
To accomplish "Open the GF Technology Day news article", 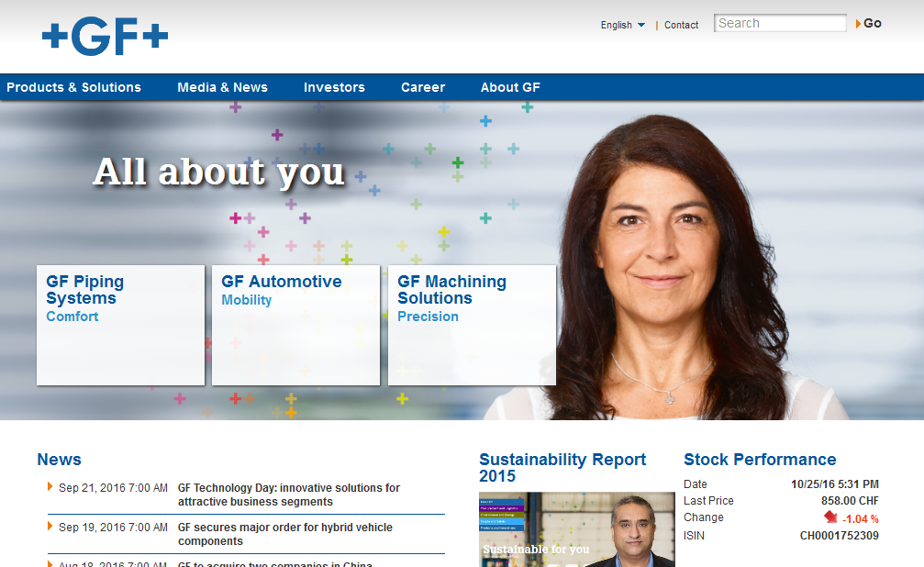I will click(x=289, y=495).
